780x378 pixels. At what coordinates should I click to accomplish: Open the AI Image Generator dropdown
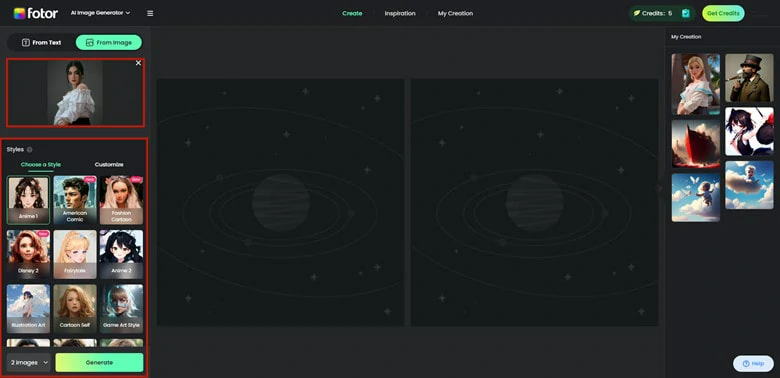pyautogui.click(x=100, y=13)
